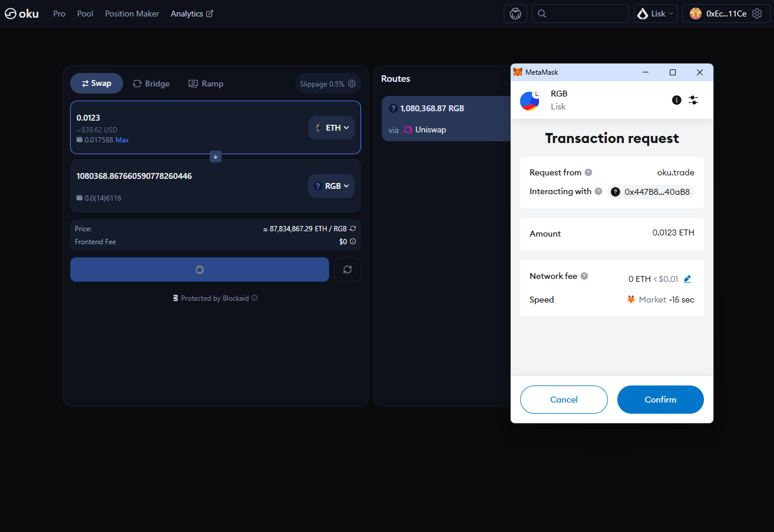Click the wallet balance icon under 0.0123
This screenshot has height=532, width=774.
click(x=80, y=140)
